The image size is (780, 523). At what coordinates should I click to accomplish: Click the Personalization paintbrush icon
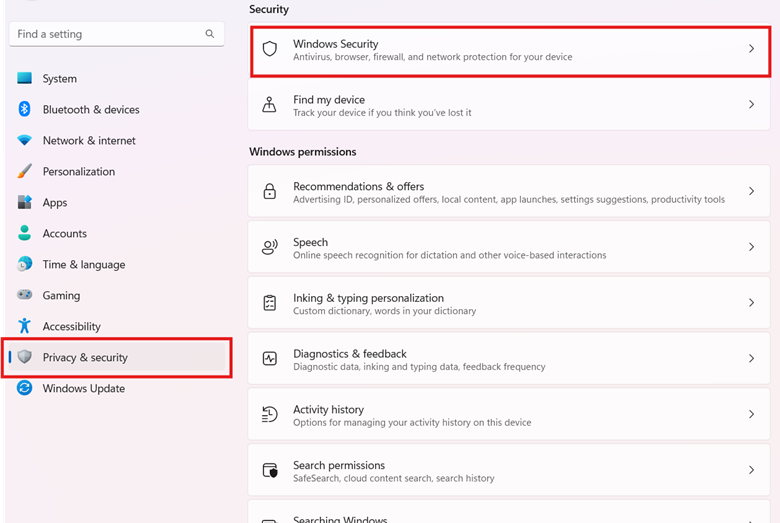[x=24, y=171]
